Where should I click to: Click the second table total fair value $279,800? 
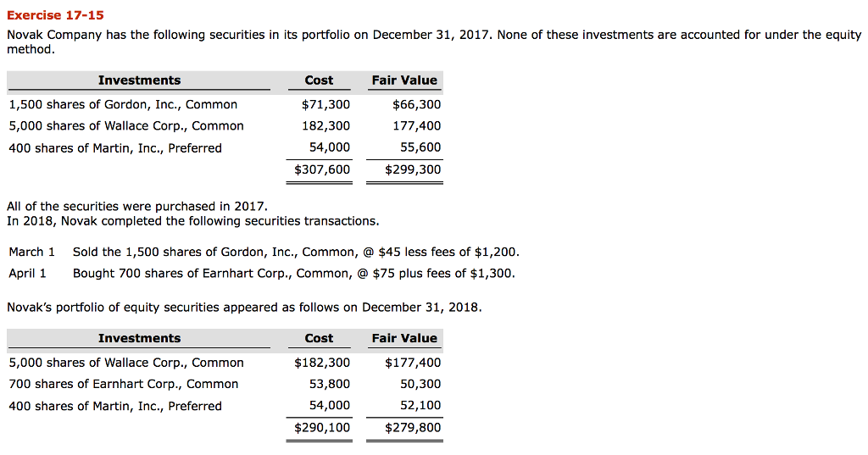(413, 427)
